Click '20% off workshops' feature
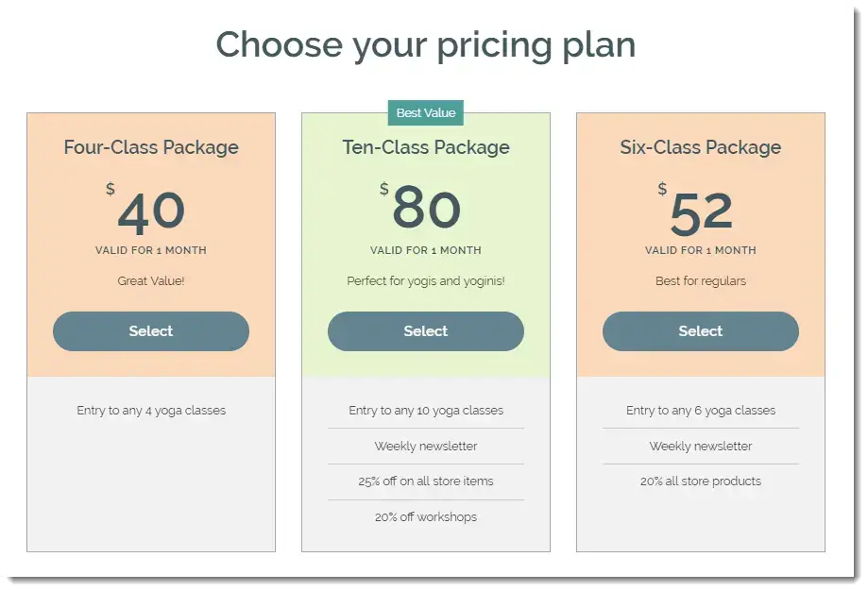The width and height of the screenshot is (868, 591). click(x=426, y=516)
